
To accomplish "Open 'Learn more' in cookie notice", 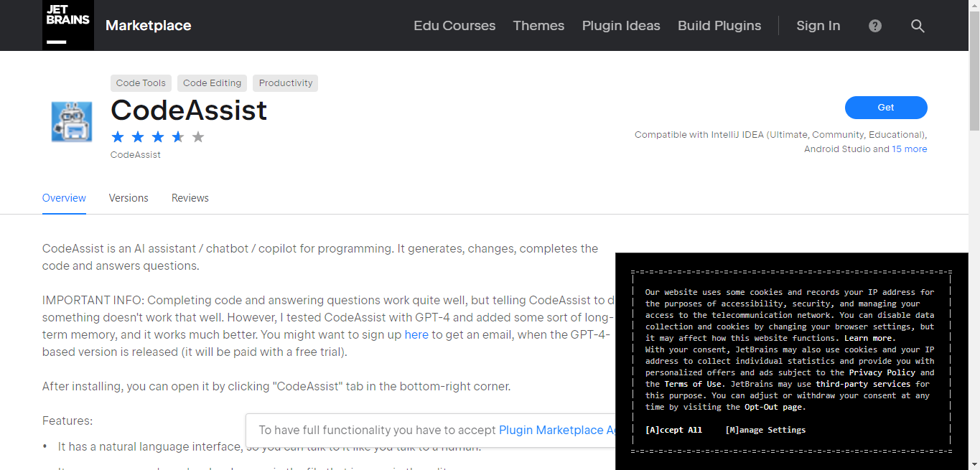I will tap(869, 338).
